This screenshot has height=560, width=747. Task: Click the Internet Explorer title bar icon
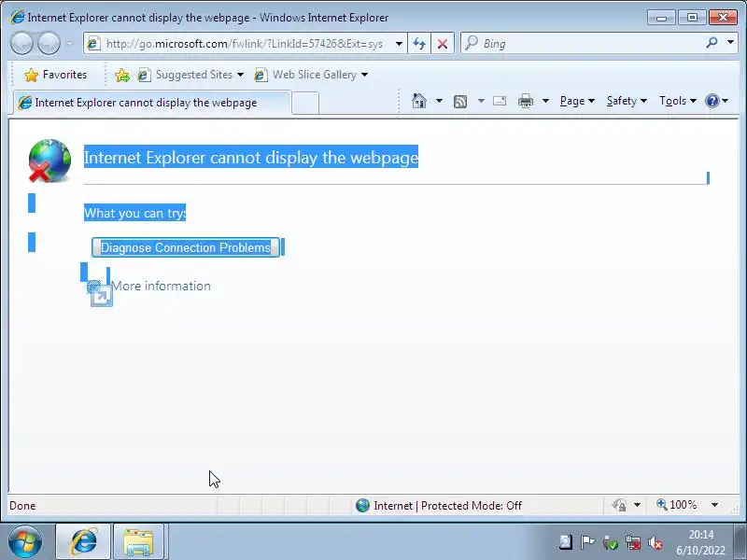[17, 18]
